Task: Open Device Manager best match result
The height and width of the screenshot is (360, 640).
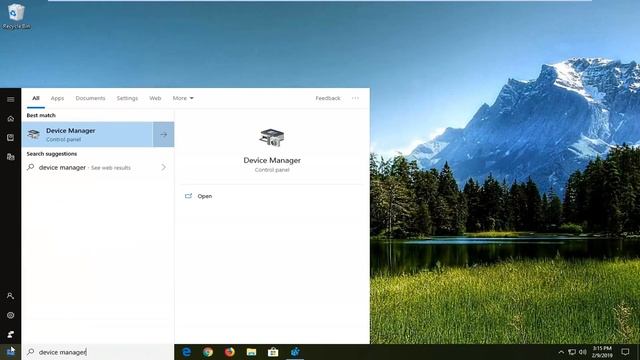Action: click(87, 134)
